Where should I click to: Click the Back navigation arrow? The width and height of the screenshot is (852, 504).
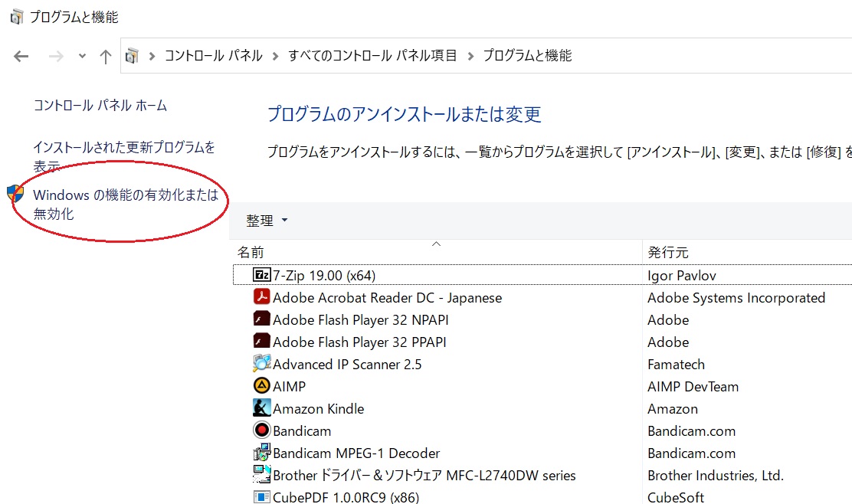click(21, 56)
